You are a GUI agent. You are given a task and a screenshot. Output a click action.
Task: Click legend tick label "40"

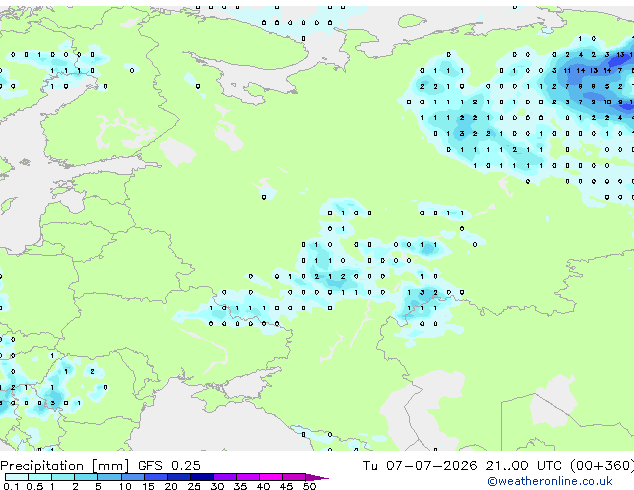(x=263, y=486)
